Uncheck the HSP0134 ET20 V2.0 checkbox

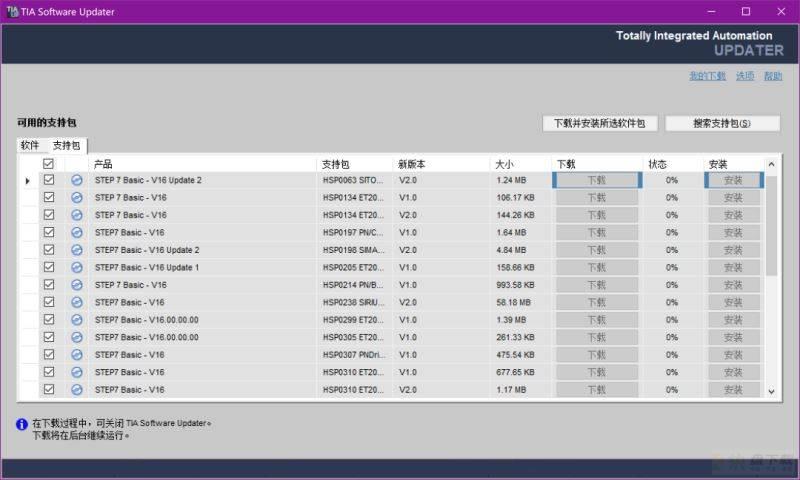(49, 214)
